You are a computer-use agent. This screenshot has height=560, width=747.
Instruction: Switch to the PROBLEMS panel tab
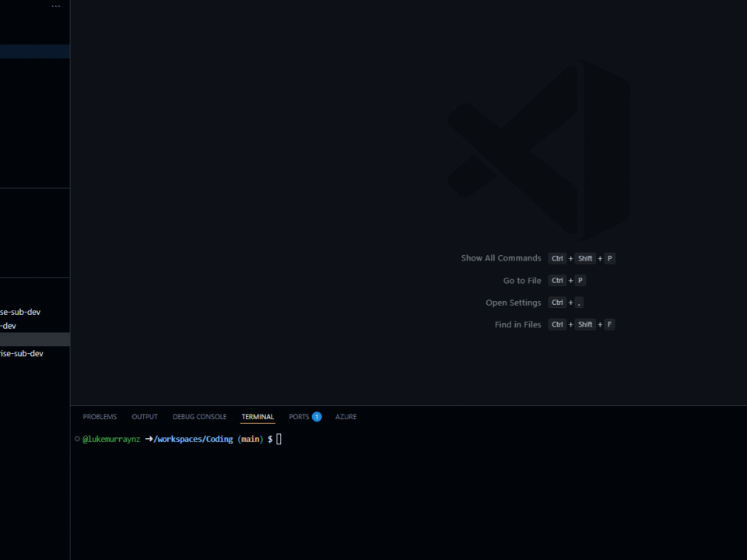(x=100, y=417)
